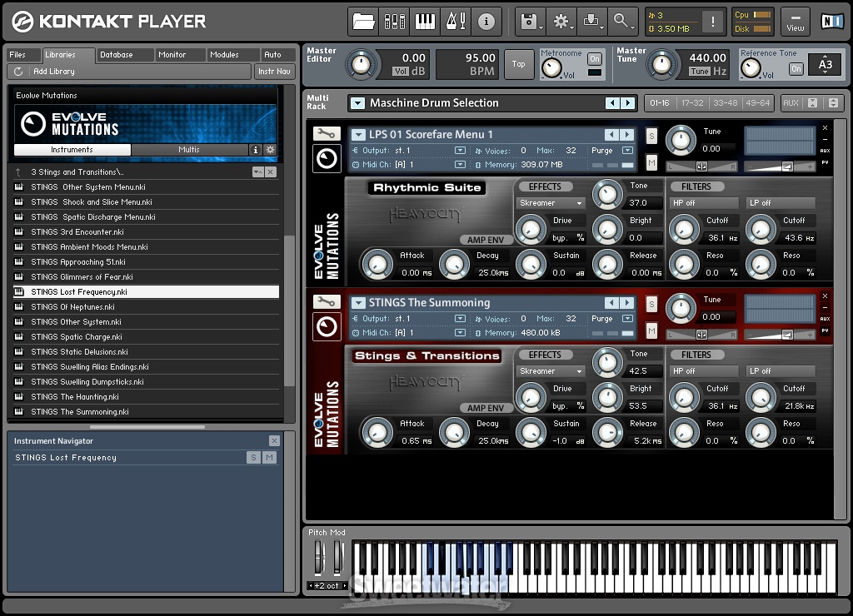Toggle the Metronome On switch
853x616 pixels.
coord(595,59)
